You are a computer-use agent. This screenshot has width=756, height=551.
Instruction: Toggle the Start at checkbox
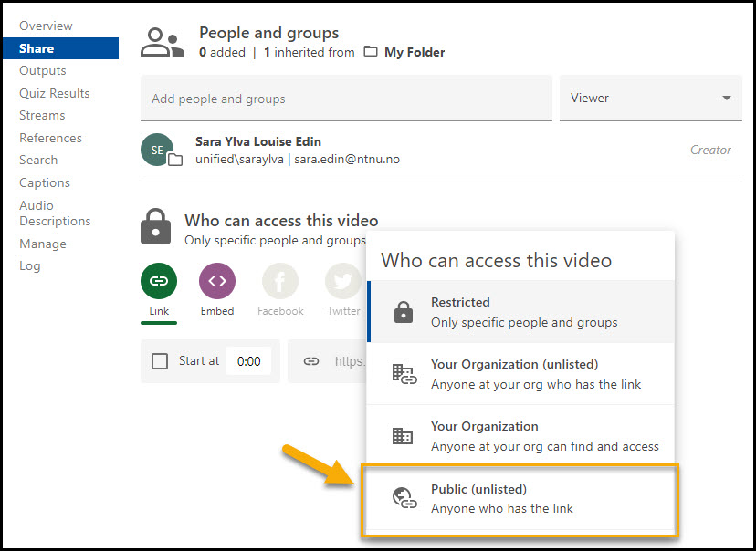(160, 361)
